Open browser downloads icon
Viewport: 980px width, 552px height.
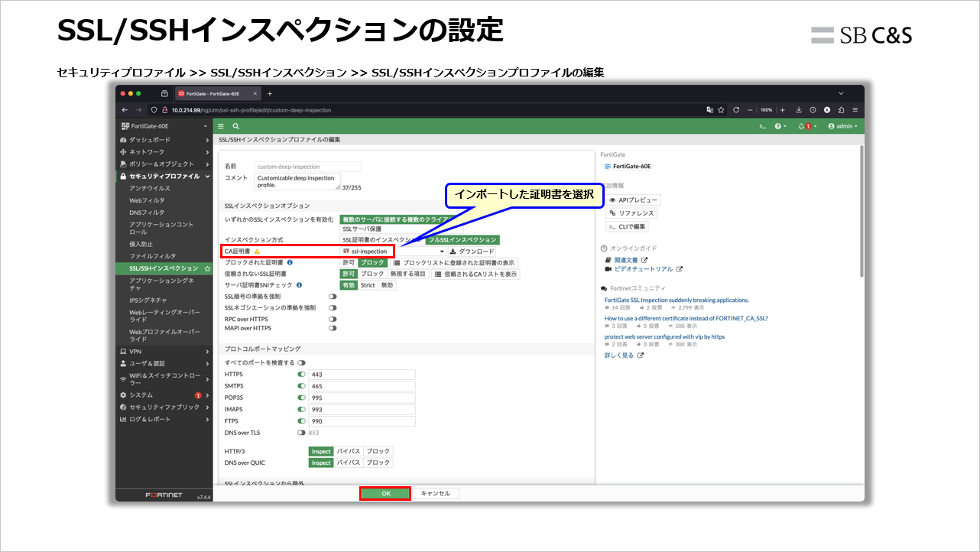[x=799, y=110]
